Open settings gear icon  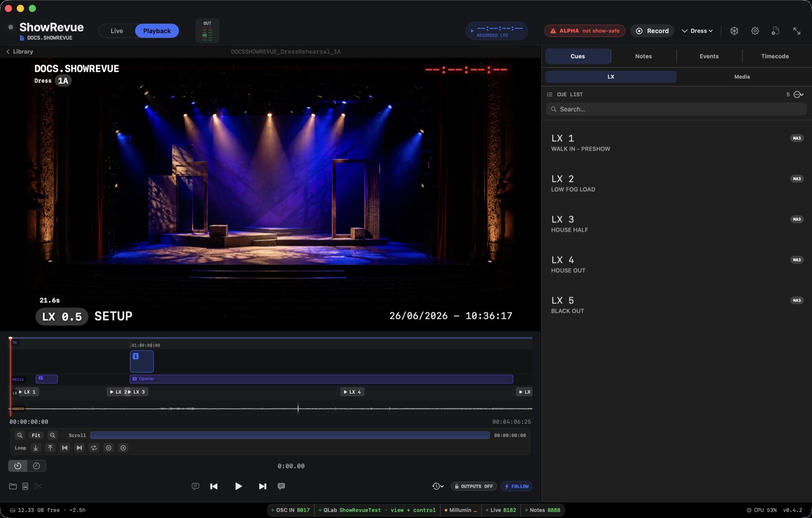click(x=755, y=31)
